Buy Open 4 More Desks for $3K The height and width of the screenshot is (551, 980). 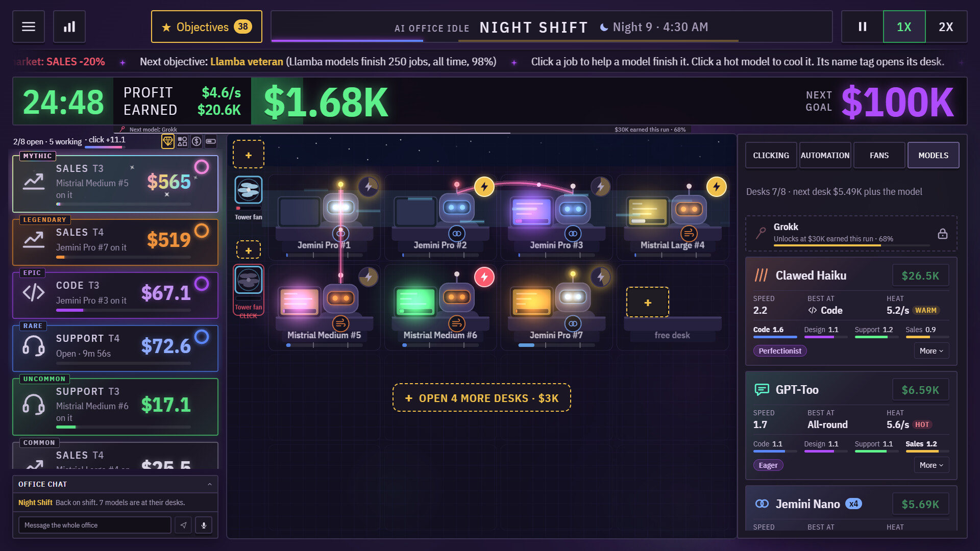481,398
